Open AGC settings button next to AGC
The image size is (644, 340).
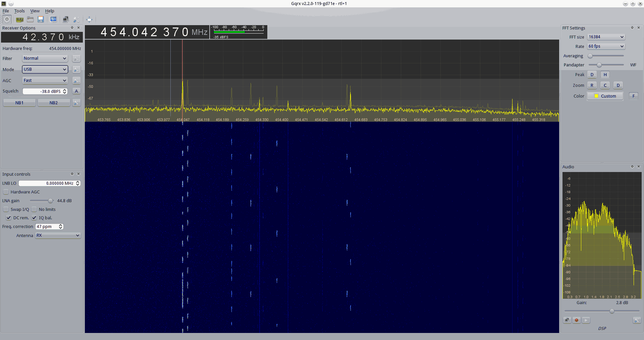tap(76, 81)
